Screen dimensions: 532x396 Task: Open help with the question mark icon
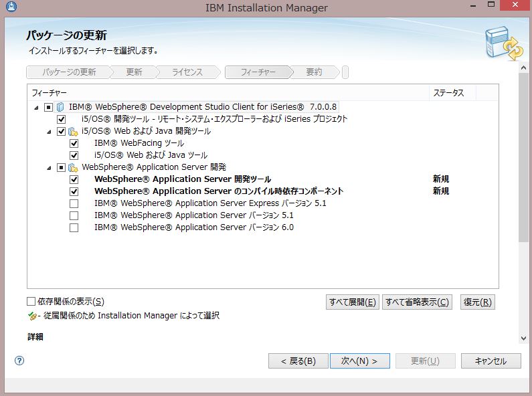point(19,361)
